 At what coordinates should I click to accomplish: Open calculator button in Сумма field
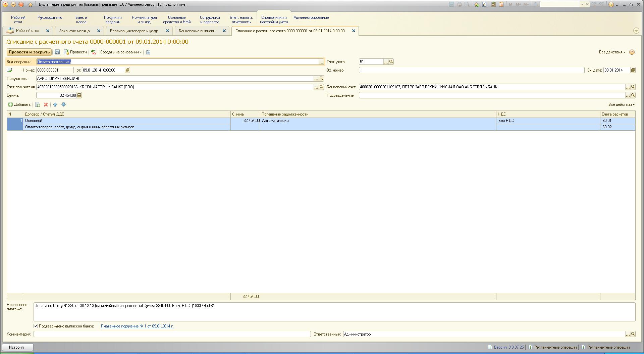[x=79, y=95]
